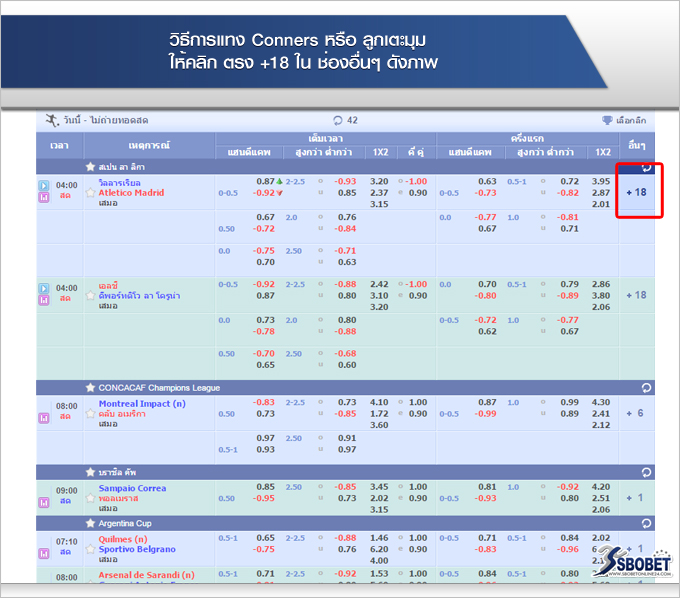Click the เหตุการณ์ column header
This screenshot has width=680, height=598.
click(149, 145)
